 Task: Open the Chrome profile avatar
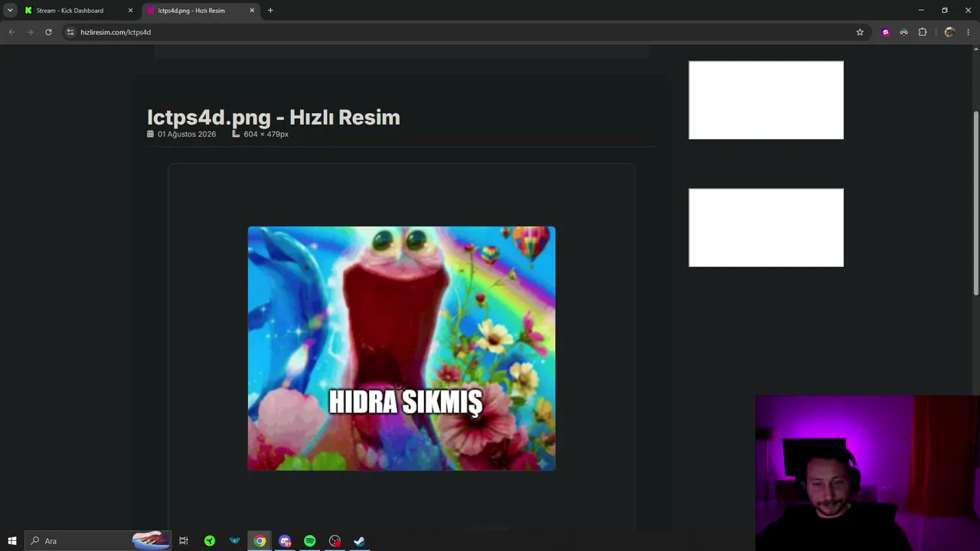(949, 32)
